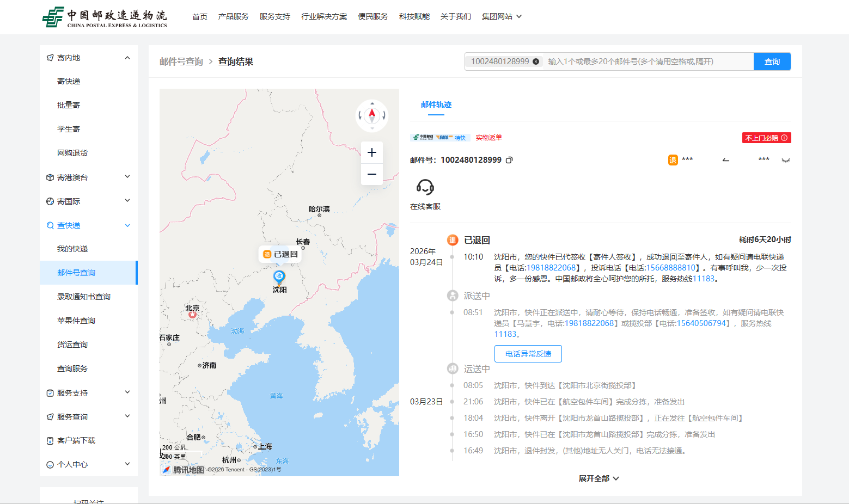Click the China Post Express logo

coord(105,17)
